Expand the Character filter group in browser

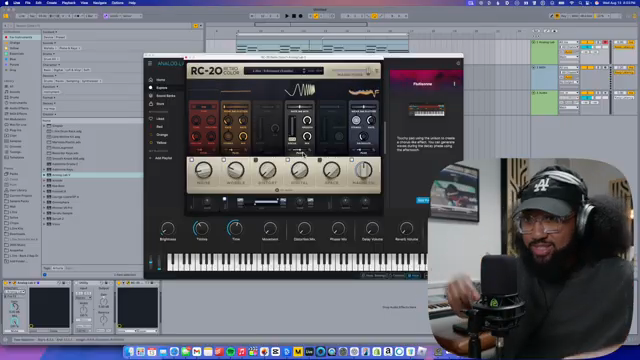pyautogui.click(x=51, y=64)
